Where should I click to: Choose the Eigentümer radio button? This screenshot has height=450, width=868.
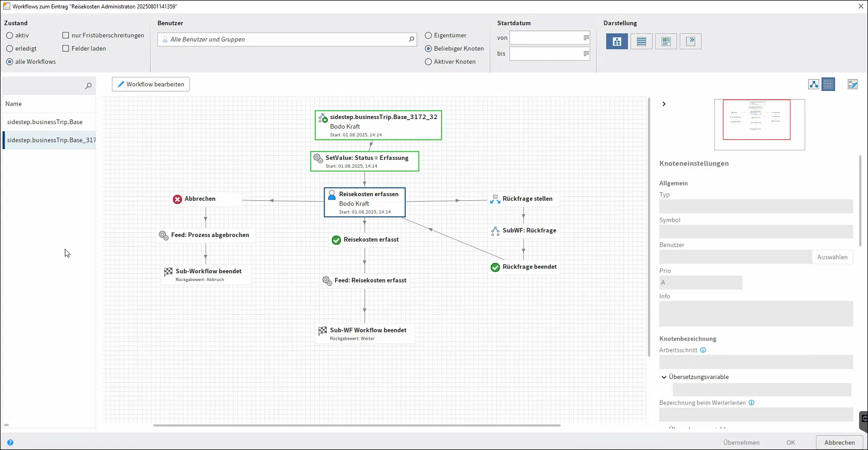pos(428,36)
